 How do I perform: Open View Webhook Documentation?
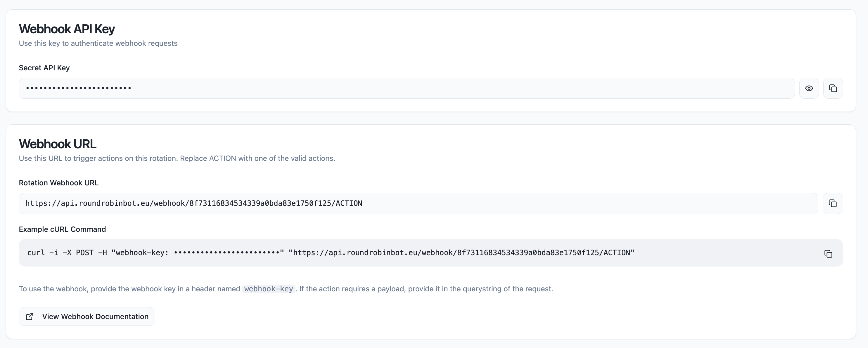point(95,316)
